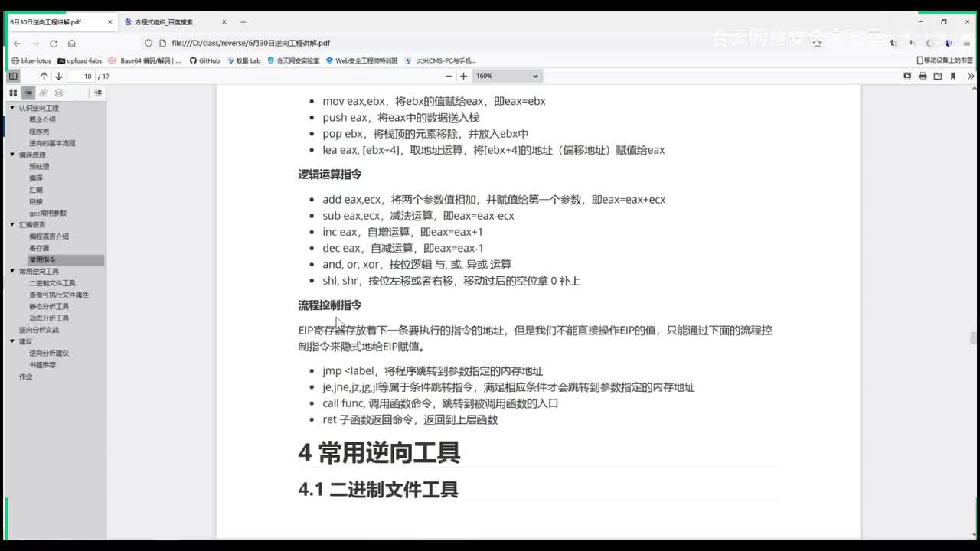Enter presentation mode in PDF viewer

(907, 77)
